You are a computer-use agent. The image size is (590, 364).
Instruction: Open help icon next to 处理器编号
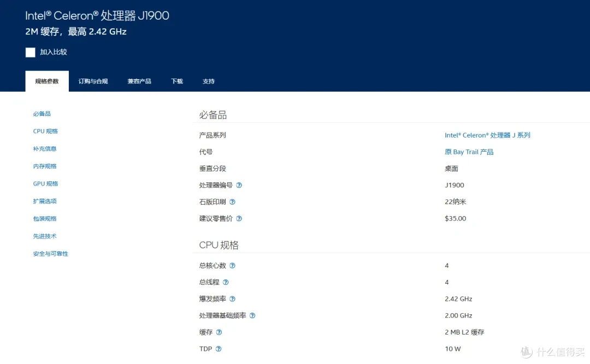pyautogui.click(x=239, y=185)
